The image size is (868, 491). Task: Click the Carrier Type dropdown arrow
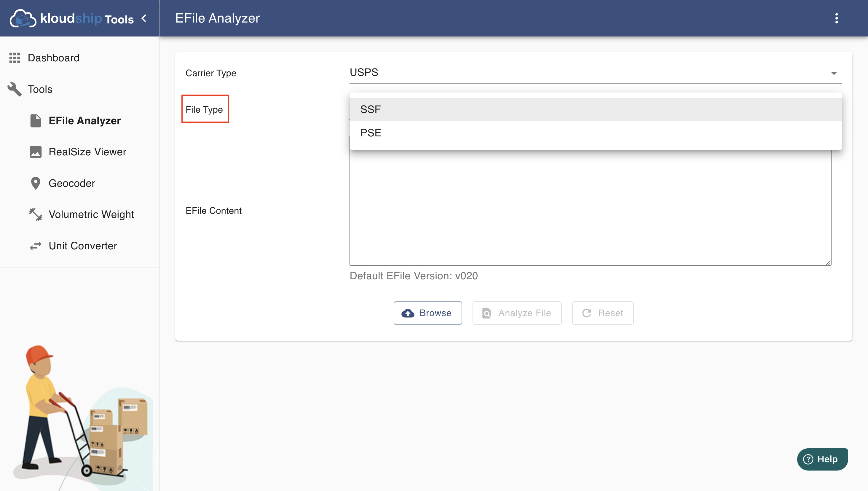834,73
